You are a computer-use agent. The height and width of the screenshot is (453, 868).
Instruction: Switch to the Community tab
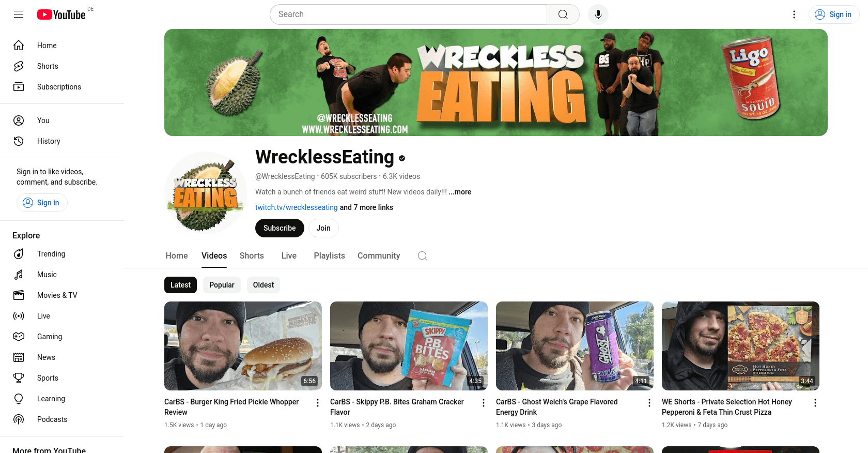point(379,256)
